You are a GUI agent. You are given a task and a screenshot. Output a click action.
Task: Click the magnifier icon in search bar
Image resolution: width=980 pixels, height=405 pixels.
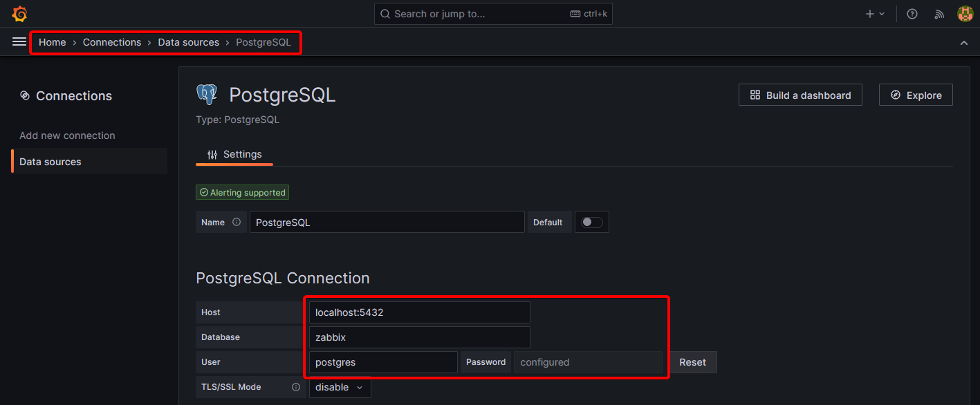point(385,13)
